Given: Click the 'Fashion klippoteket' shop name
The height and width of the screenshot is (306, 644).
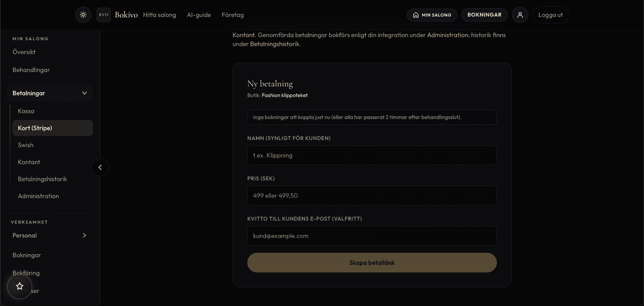Looking at the screenshot, I should click(x=285, y=95).
